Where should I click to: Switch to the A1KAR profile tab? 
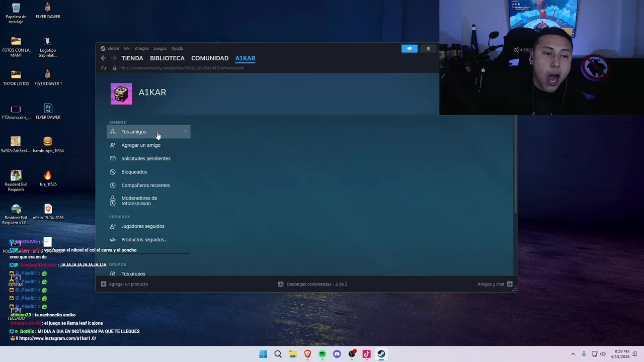pyautogui.click(x=245, y=58)
